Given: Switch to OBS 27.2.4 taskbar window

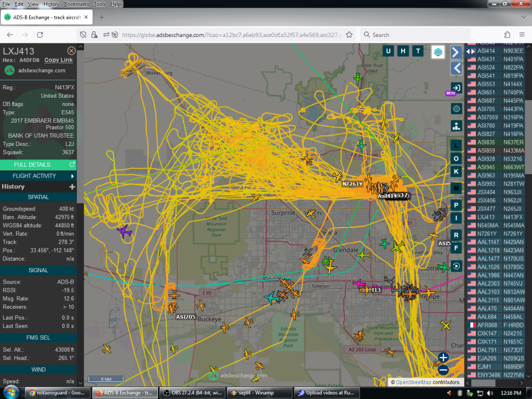Looking at the screenshot, I should (192, 393).
